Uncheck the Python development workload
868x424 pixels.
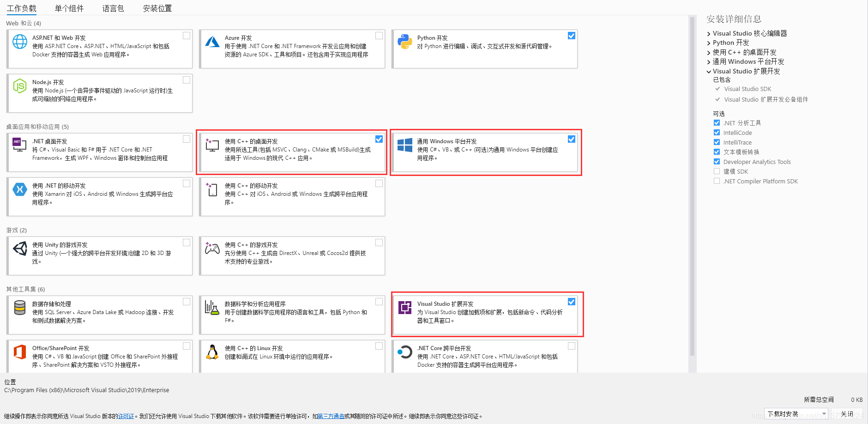572,36
